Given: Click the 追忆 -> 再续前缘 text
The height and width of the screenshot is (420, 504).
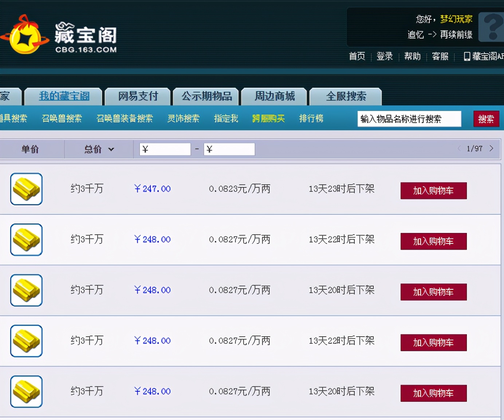Looking at the screenshot, I should click(x=440, y=35).
